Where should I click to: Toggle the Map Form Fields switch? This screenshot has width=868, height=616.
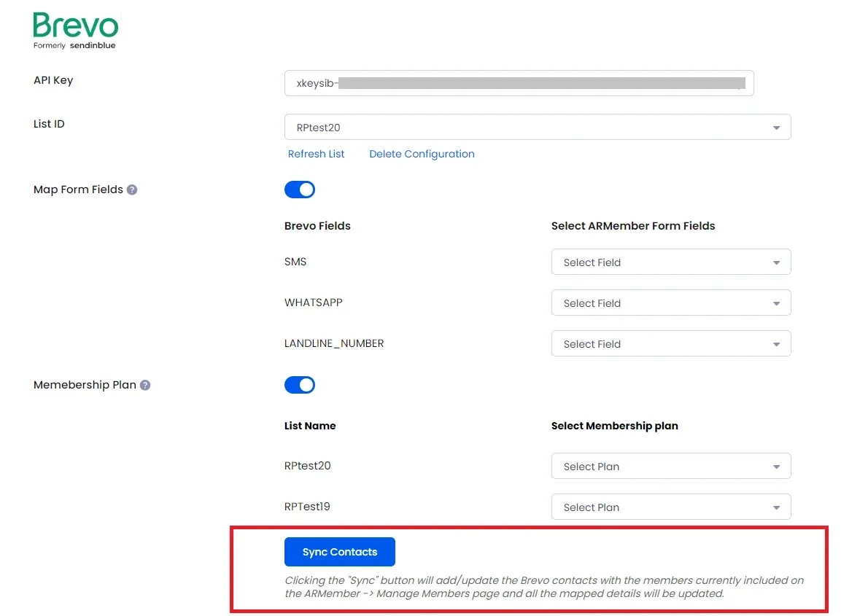(x=300, y=190)
